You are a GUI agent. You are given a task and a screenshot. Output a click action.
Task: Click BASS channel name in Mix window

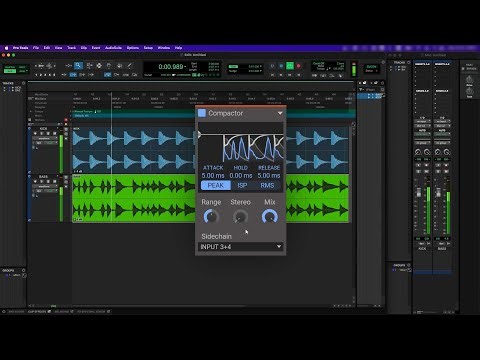click(442, 249)
